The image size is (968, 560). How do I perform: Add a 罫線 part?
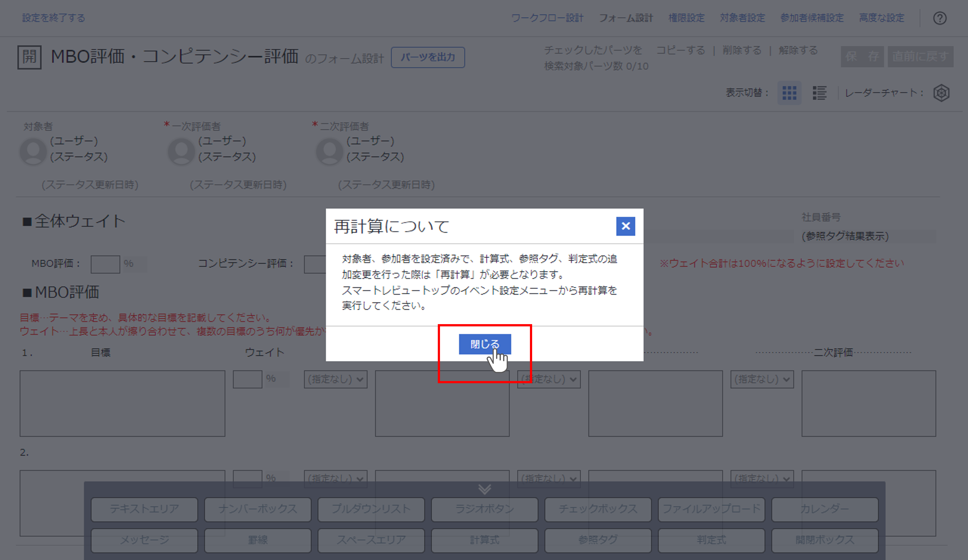258,540
